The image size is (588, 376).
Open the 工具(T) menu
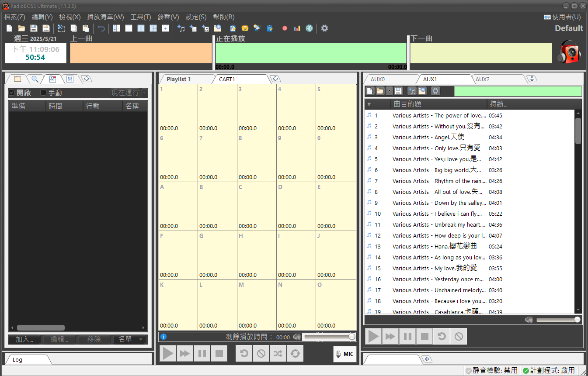coord(141,17)
